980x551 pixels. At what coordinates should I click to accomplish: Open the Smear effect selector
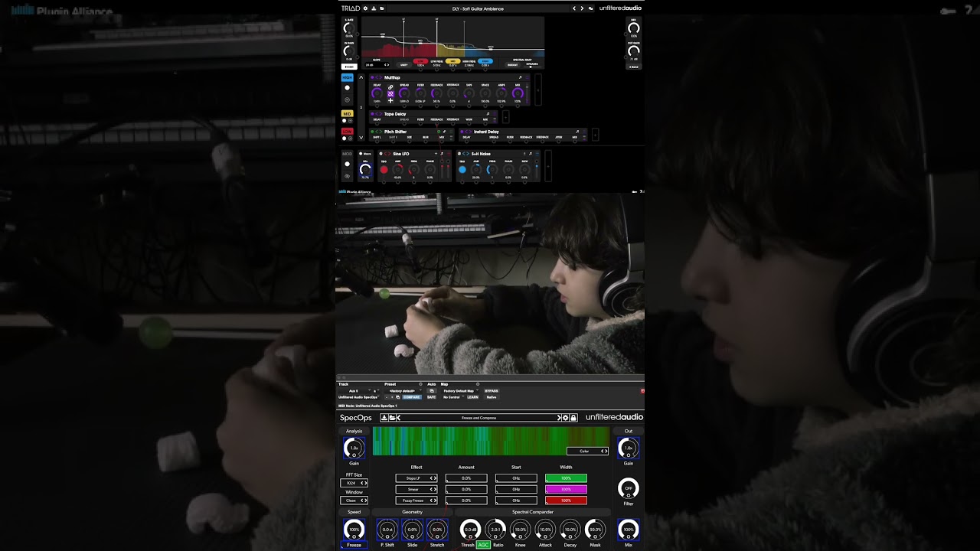point(416,489)
